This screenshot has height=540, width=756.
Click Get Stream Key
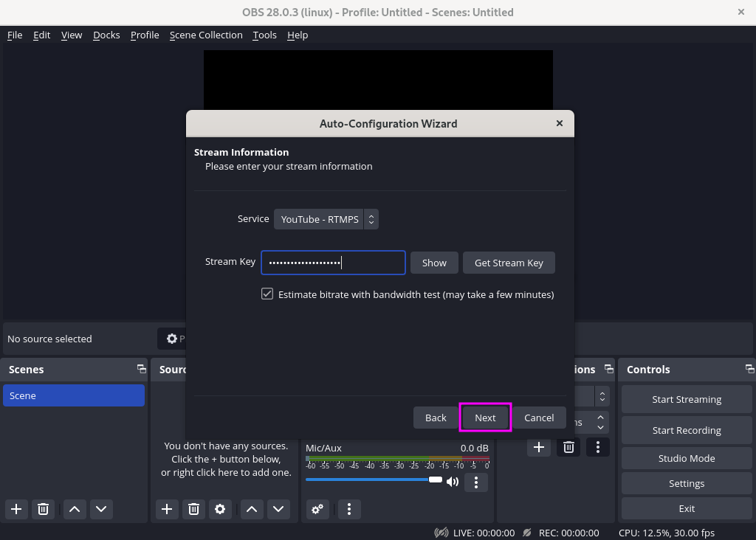click(509, 263)
